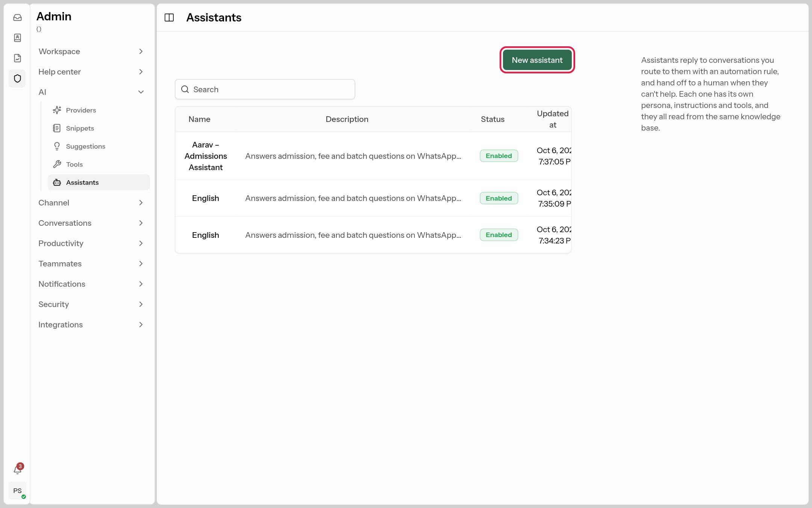Open Snippets notebook icon item

[99, 128]
